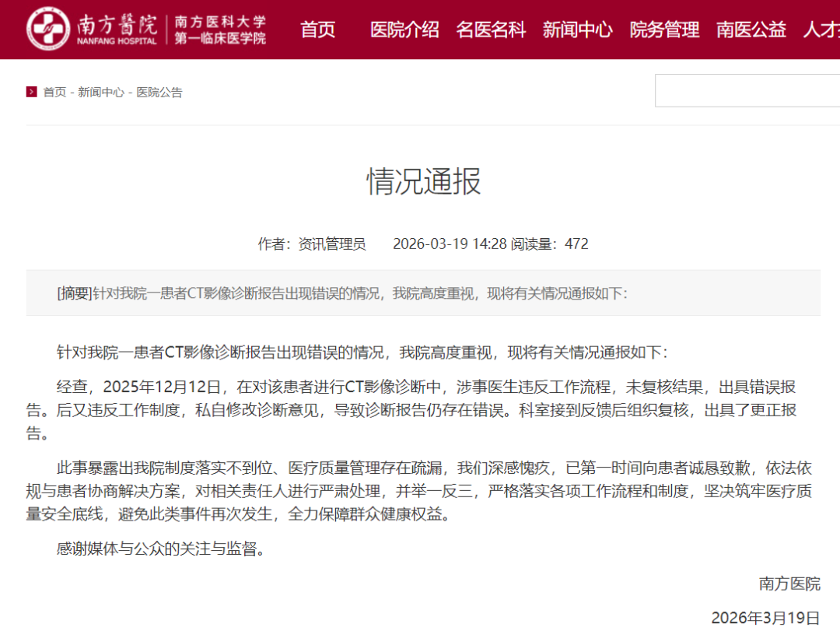Click the Nanfang Hospital circular emblem logo
840x638 pixels.
click(48, 30)
